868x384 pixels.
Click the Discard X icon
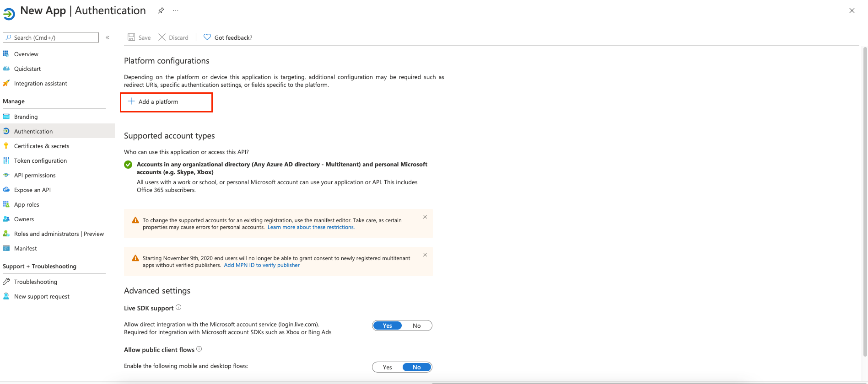[162, 37]
